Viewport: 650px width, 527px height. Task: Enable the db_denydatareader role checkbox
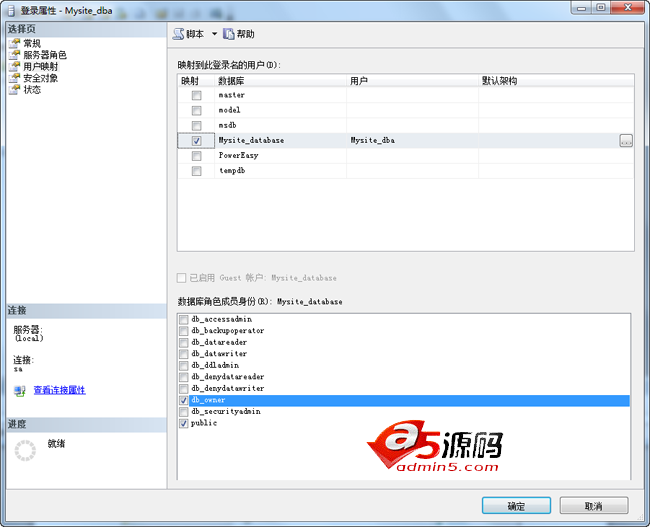[x=184, y=377]
